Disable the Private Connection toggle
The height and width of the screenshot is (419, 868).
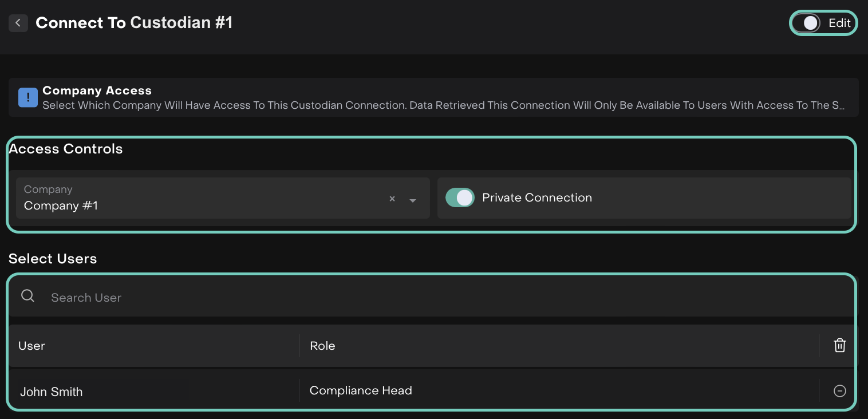pos(460,198)
